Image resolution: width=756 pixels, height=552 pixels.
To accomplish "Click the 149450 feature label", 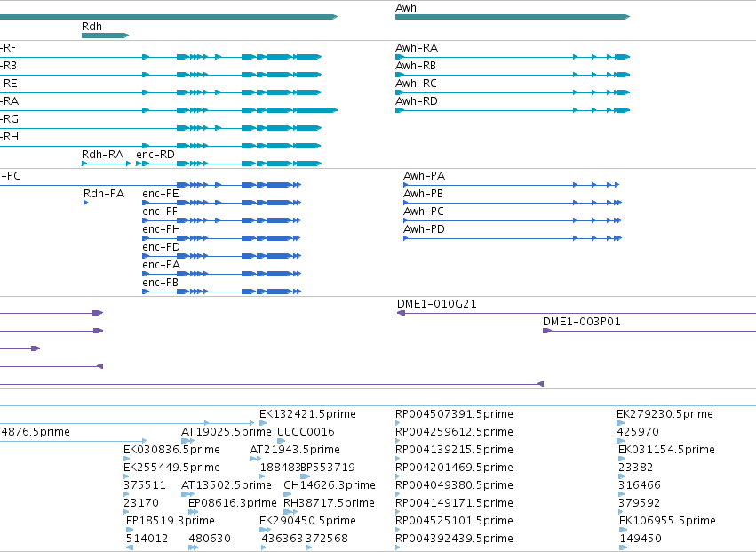I will (x=641, y=539).
